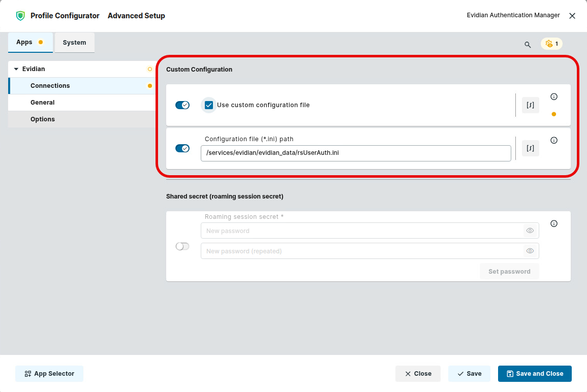Reveal text in New password (repeated) field
Screen dimensions: 587x392
point(530,251)
